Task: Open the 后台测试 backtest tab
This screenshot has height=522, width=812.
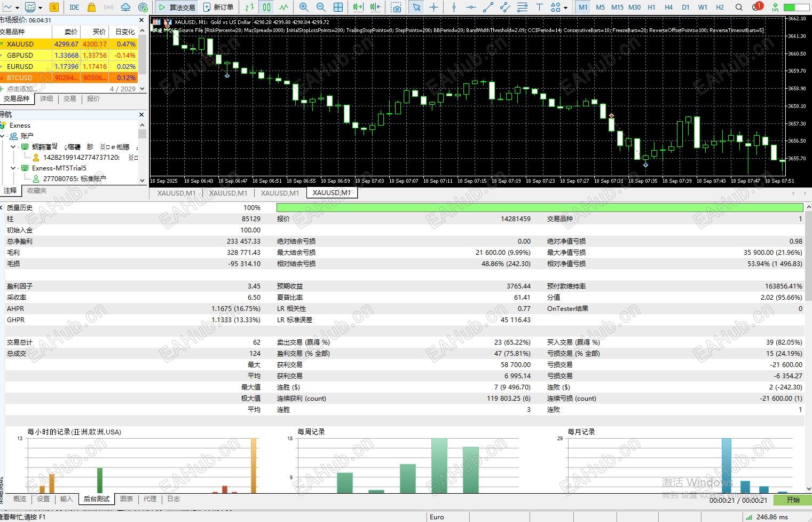Action: point(97,499)
